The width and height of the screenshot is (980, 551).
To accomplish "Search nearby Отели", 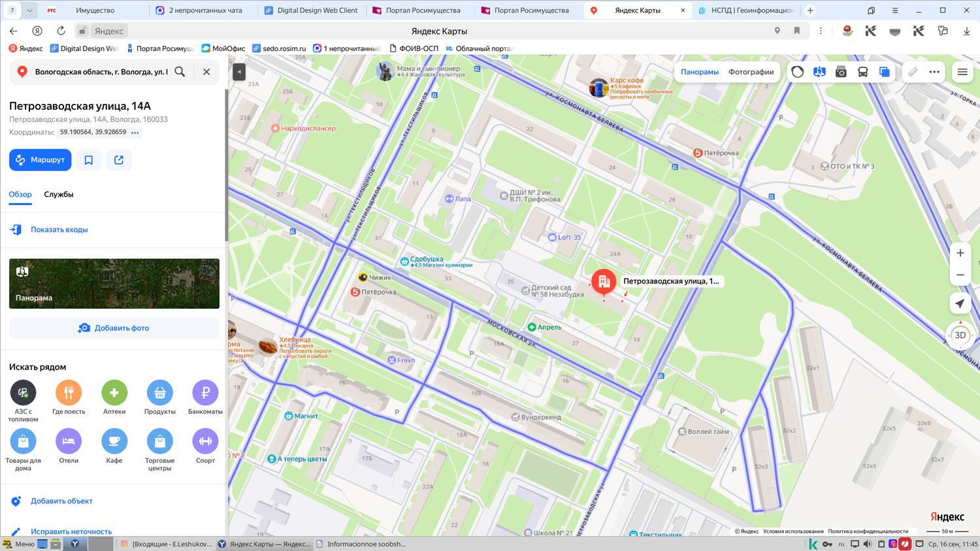I will coord(69,447).
